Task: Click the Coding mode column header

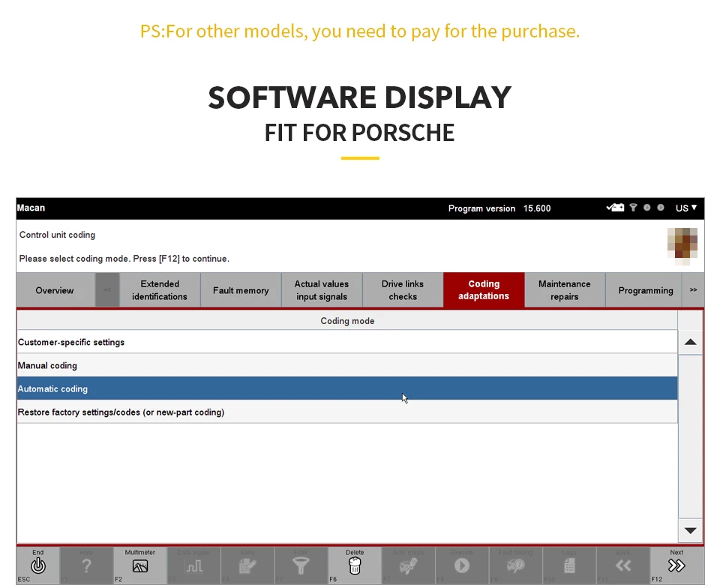Action: click(x=347, y=321)
